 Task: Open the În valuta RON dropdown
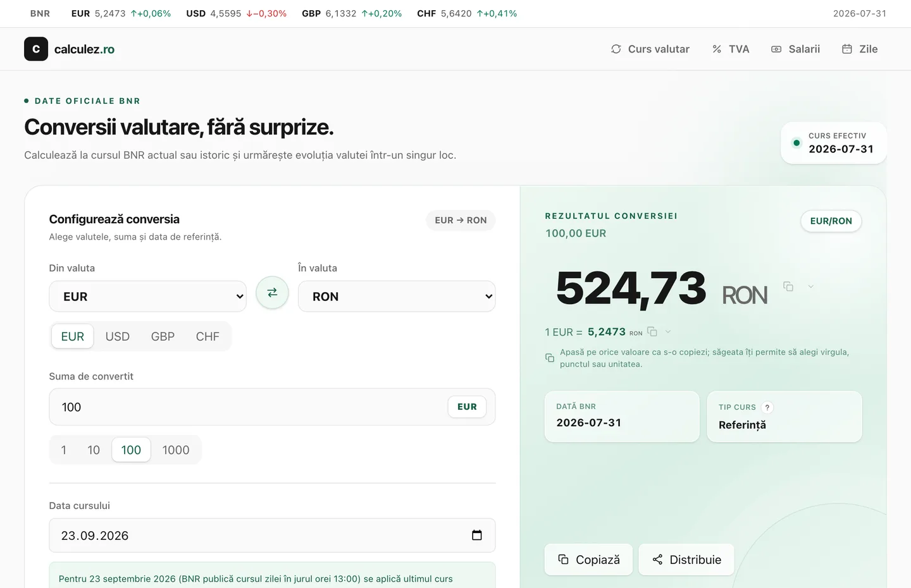pyautogui.click(x=397, y=297)
